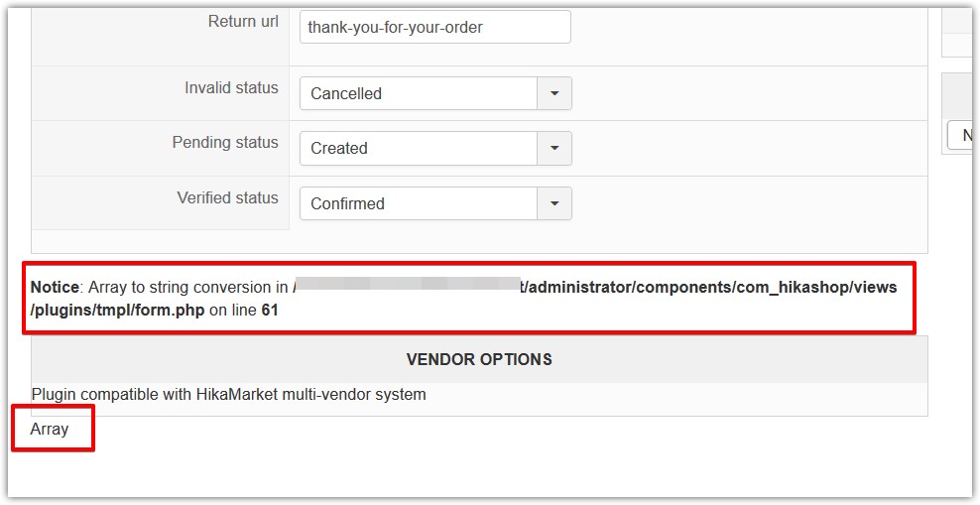Click the blurred path in the notice

pyautogui.click(x=407, y=287)
